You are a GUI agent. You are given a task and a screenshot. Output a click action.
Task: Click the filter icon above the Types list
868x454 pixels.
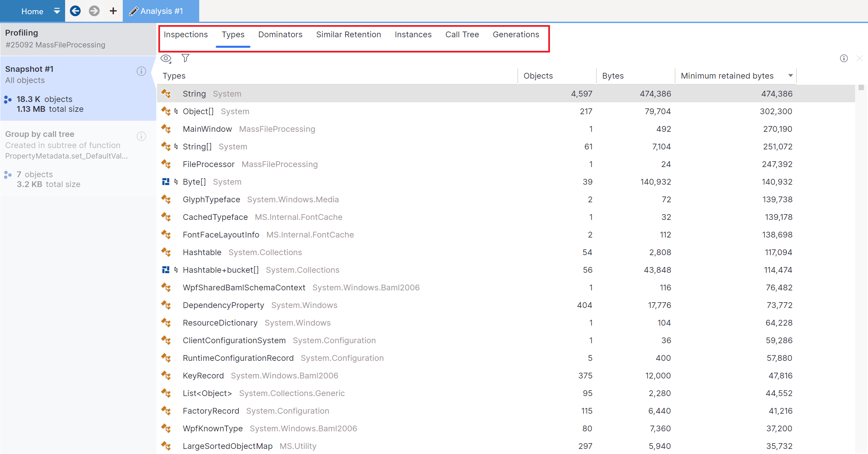[185, 58]
